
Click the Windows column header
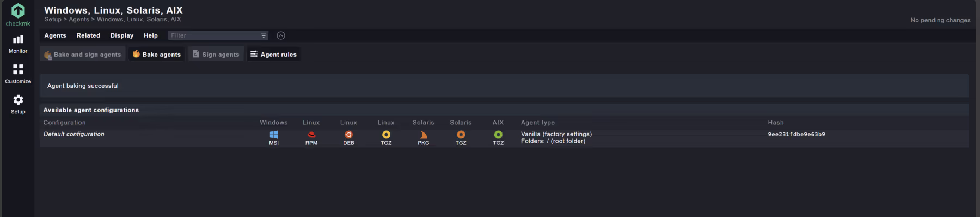(274, 123)
